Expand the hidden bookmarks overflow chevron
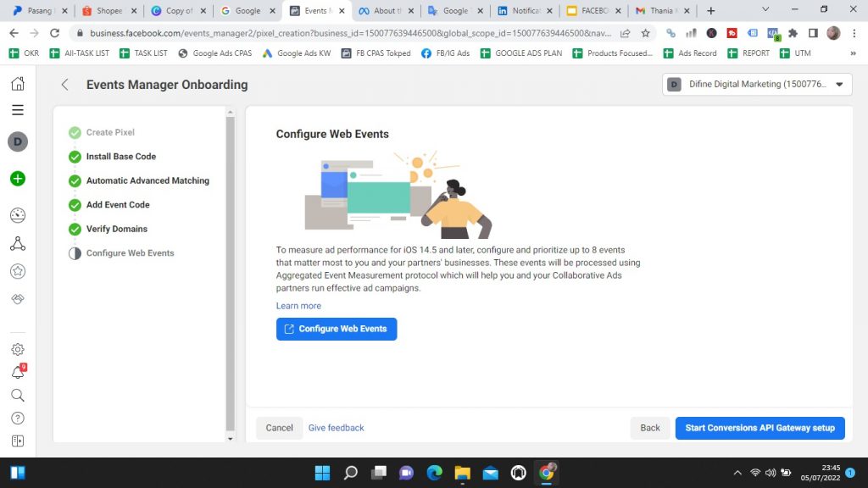The width and height of the screenshot is (868, 488). 852,53
